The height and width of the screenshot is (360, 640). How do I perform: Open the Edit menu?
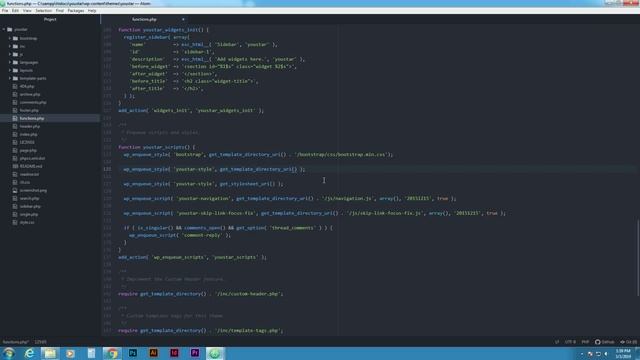16,11
